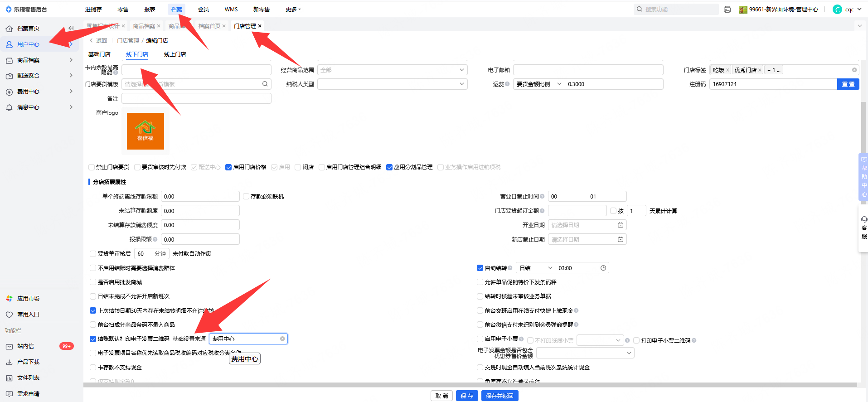Open 纳税人类型 dropdown
The image size is (868, 402).
(x=392, y=84)
